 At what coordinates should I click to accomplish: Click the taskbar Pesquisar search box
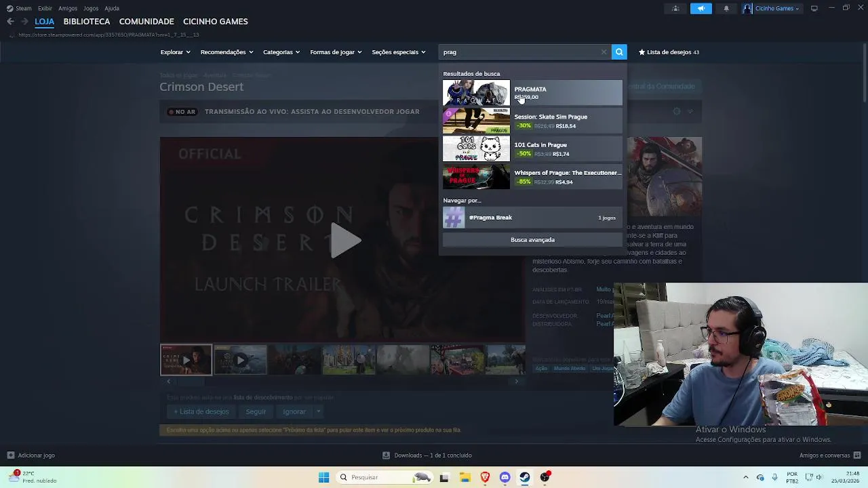tap(387, 477)
